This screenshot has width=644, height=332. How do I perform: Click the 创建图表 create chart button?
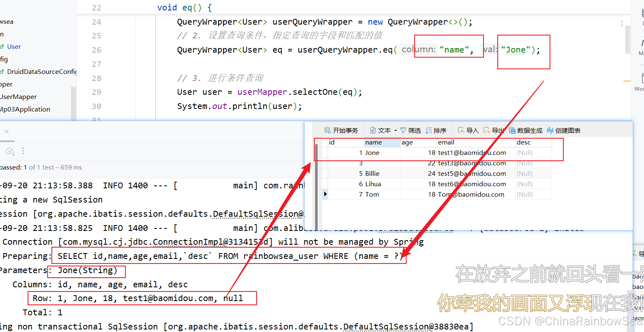[x=564, y=130]
